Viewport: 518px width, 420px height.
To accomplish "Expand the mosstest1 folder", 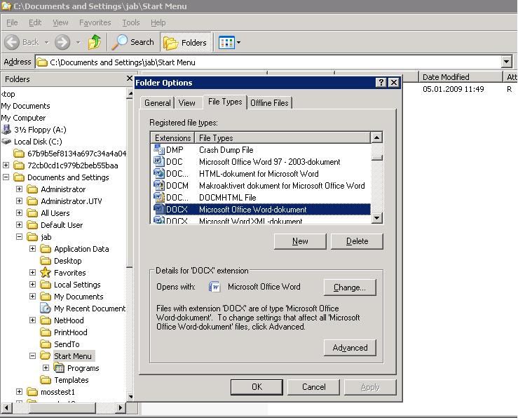I will 19,391.
